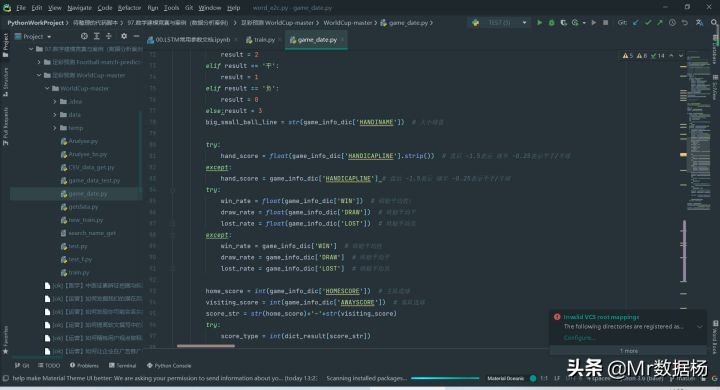Click the locate-file target icon in the Project panel
720x390 pixels.
(84, 36)
